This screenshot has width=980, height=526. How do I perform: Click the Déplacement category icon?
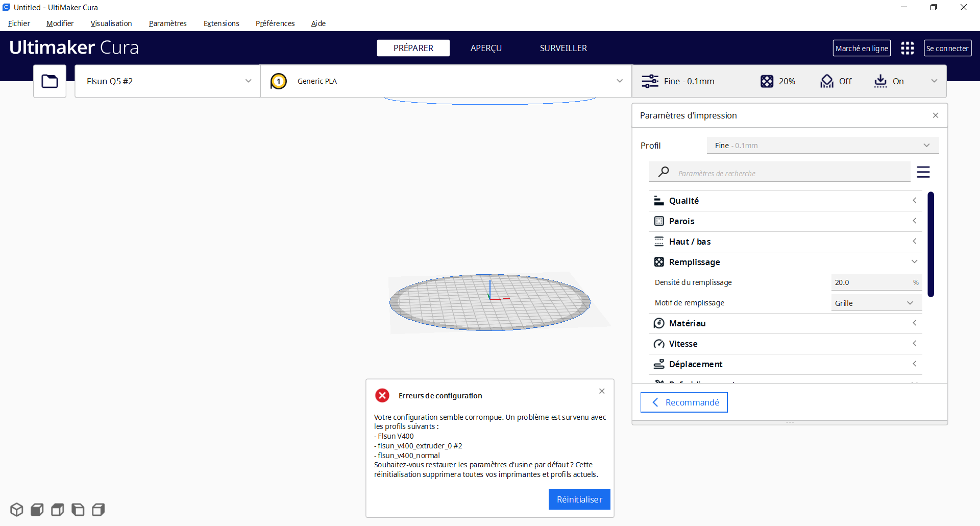(659, 364)
